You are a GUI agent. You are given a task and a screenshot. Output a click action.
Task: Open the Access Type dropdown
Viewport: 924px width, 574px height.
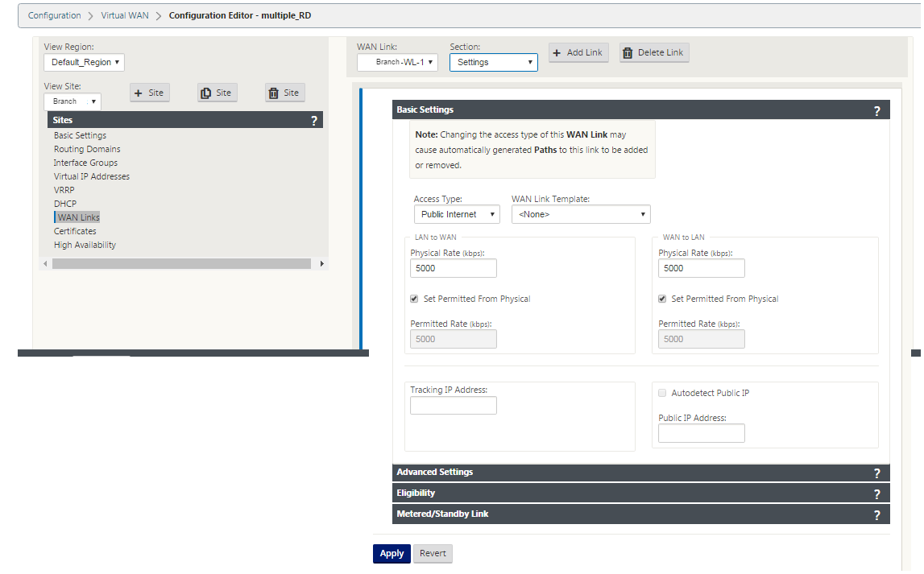pyautogui.click(x=457, y=214)
